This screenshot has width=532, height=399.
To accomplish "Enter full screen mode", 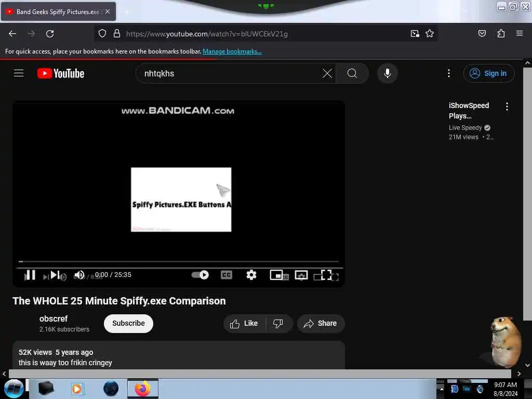I will [x=326, y=275].
